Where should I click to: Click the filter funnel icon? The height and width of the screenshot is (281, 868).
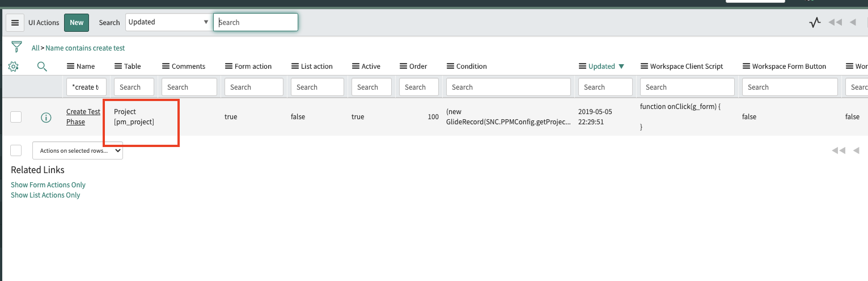tap(16, 47)
